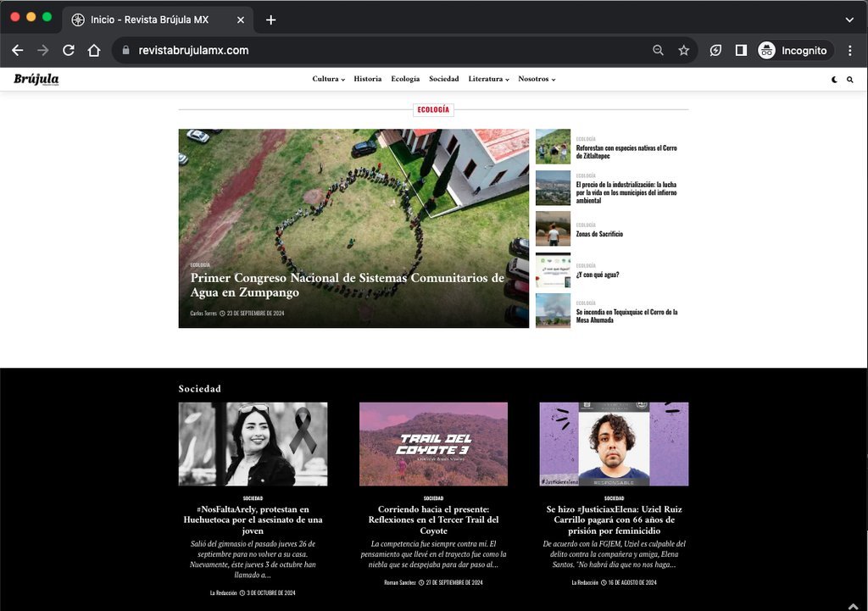
Task: Close the Inicio - Revista Brújula MX tab
Action: (x=241, y=20)
